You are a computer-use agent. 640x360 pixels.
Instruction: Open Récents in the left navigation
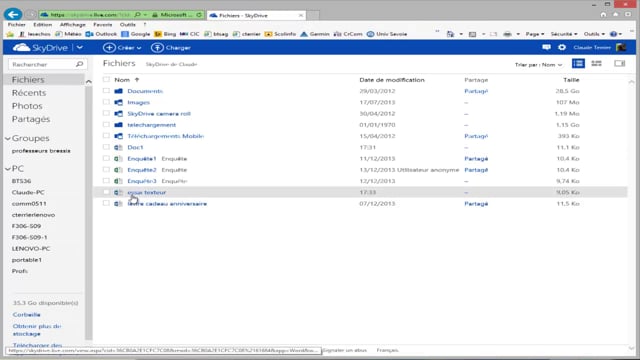(29, 93)
